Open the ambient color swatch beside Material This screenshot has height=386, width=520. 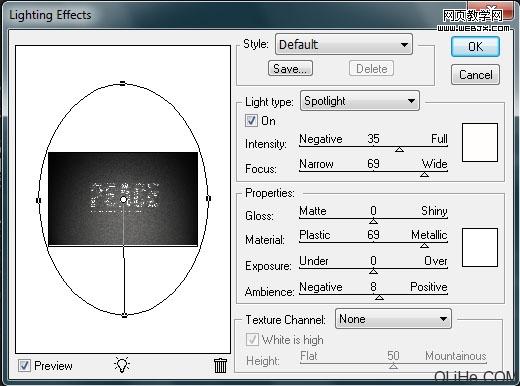(x=480, y=247)
